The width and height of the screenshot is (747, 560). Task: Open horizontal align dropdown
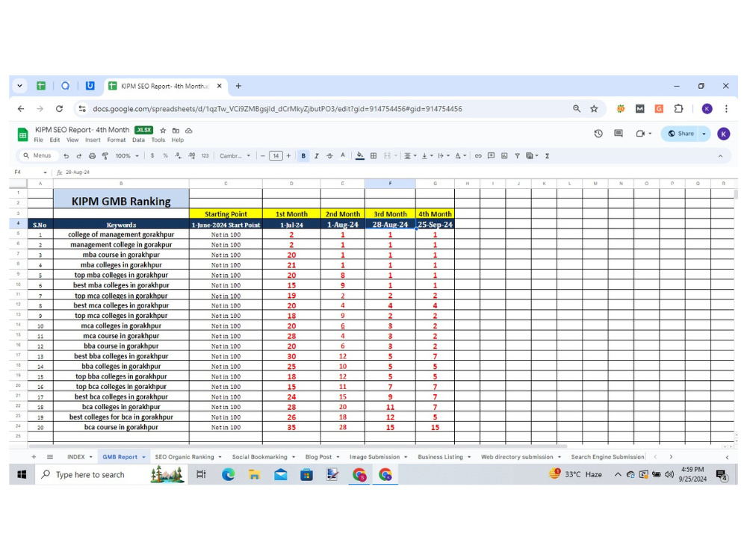click(409, 156)
